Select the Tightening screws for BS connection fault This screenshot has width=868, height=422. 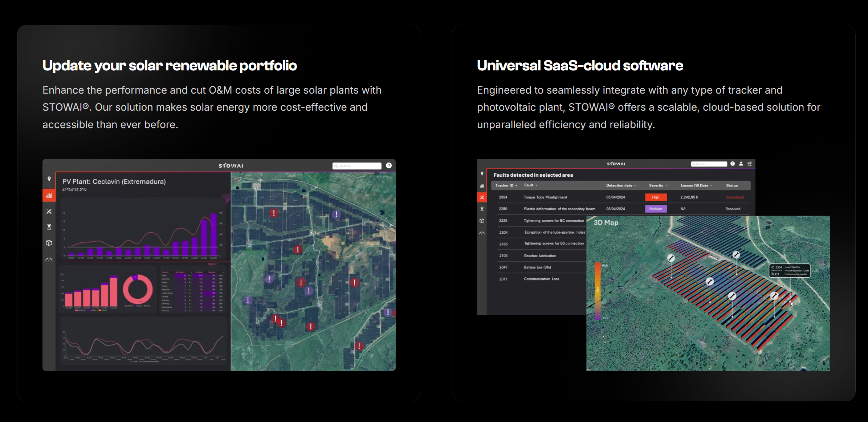[x=554, y=243]
